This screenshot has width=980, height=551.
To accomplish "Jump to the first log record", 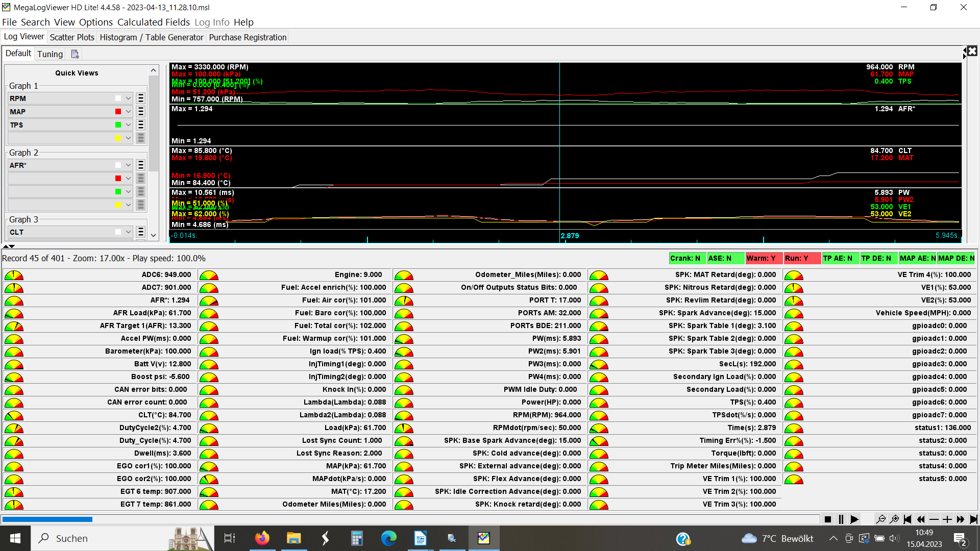I will pos(908,519).
